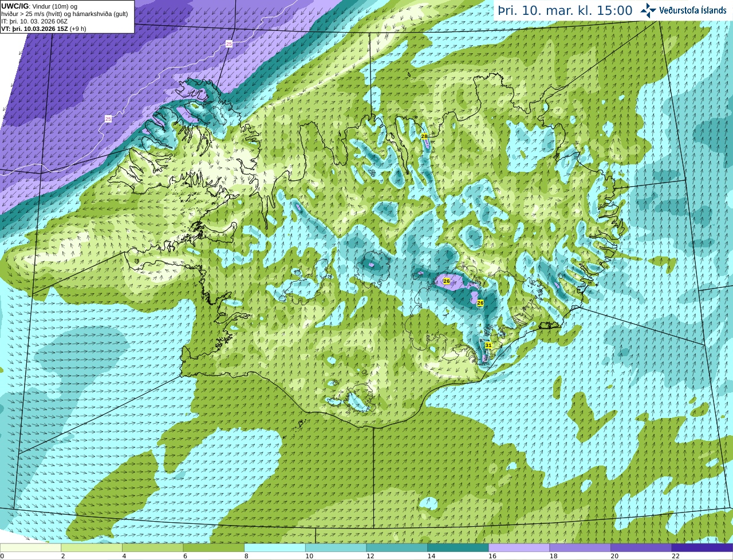
Task: Click the Veðurstofa Íslands name text
Action: (693, 10)
